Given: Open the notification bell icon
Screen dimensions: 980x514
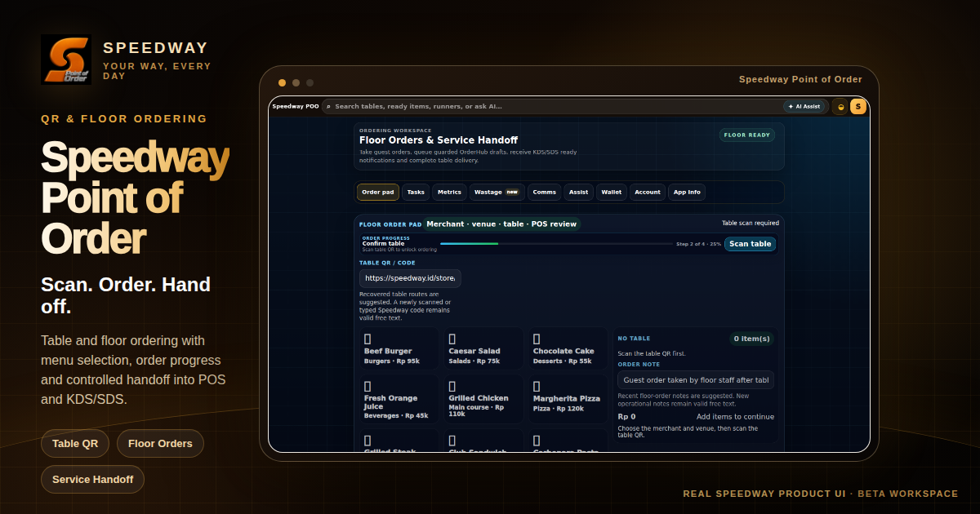Looking at the screenshot, I should click(839, 107).
